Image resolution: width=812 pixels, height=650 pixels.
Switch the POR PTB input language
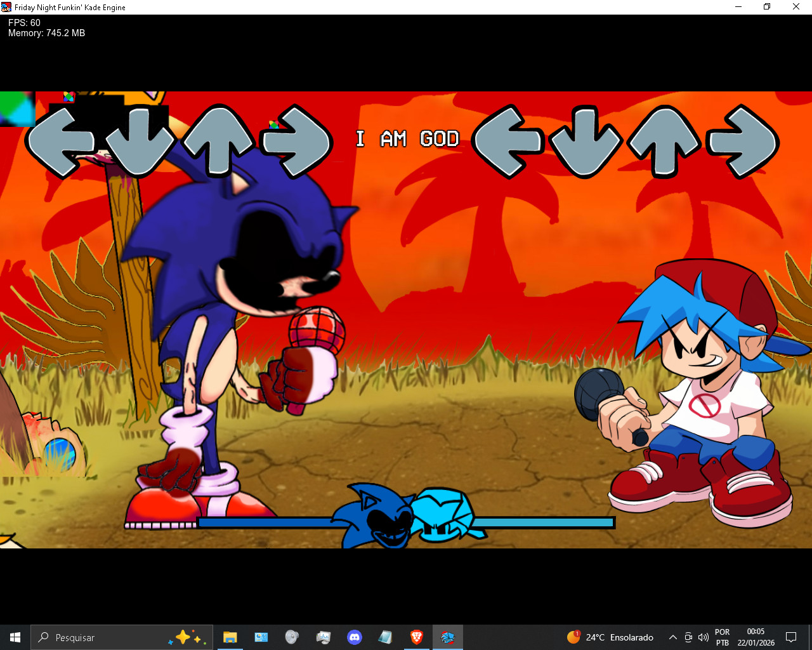click(x=723, y=637)
